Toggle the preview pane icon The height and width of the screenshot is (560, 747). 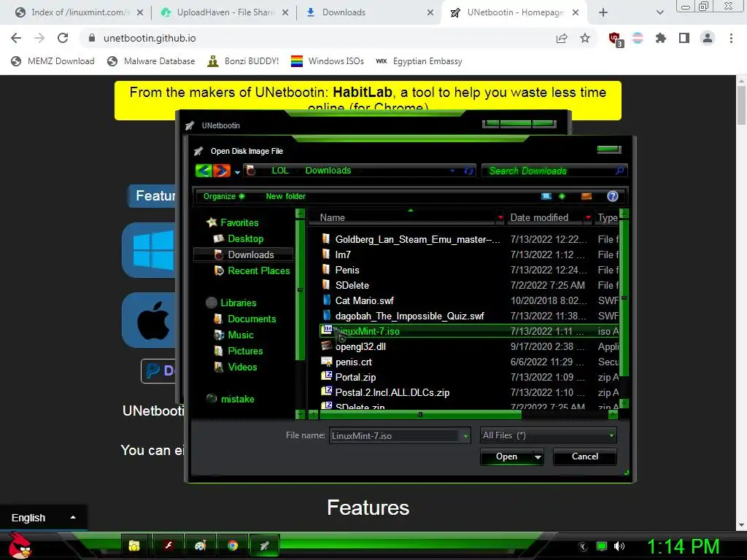tap(587, 196)
